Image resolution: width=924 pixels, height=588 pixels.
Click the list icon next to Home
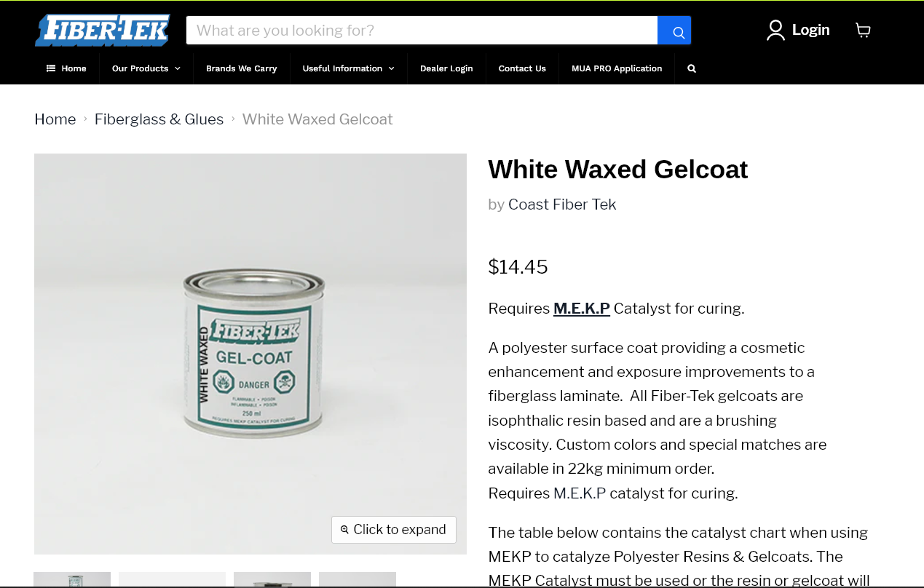51,68
